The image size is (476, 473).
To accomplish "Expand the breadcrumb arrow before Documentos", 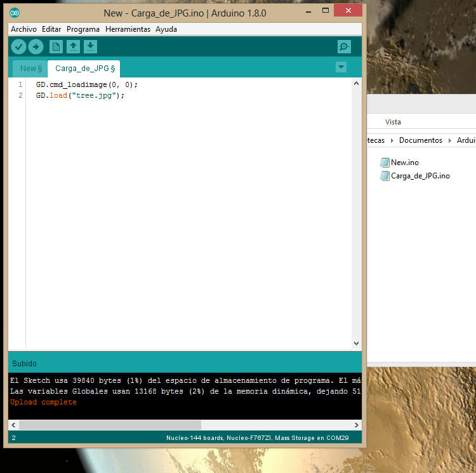I will pyautogui.click(x=392, y=140).
